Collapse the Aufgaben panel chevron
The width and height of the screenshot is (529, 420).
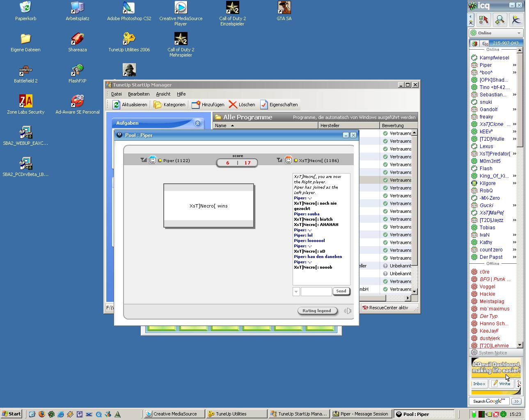(197, 123)
